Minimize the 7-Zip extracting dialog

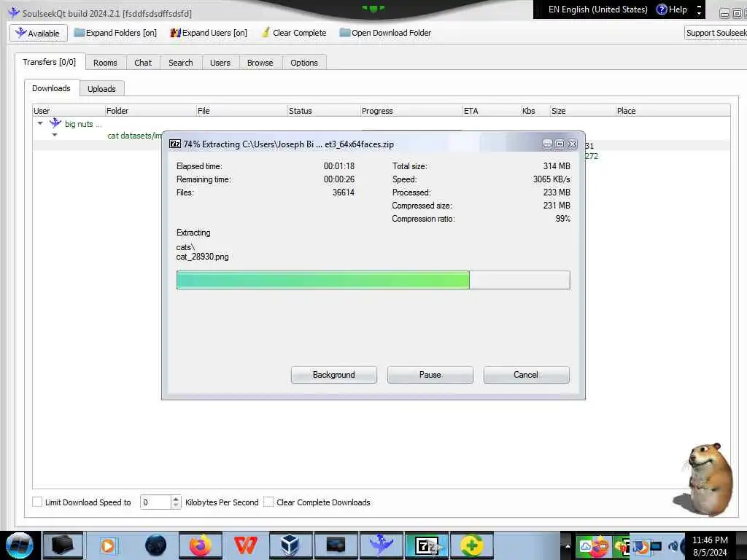pos(547,144)
